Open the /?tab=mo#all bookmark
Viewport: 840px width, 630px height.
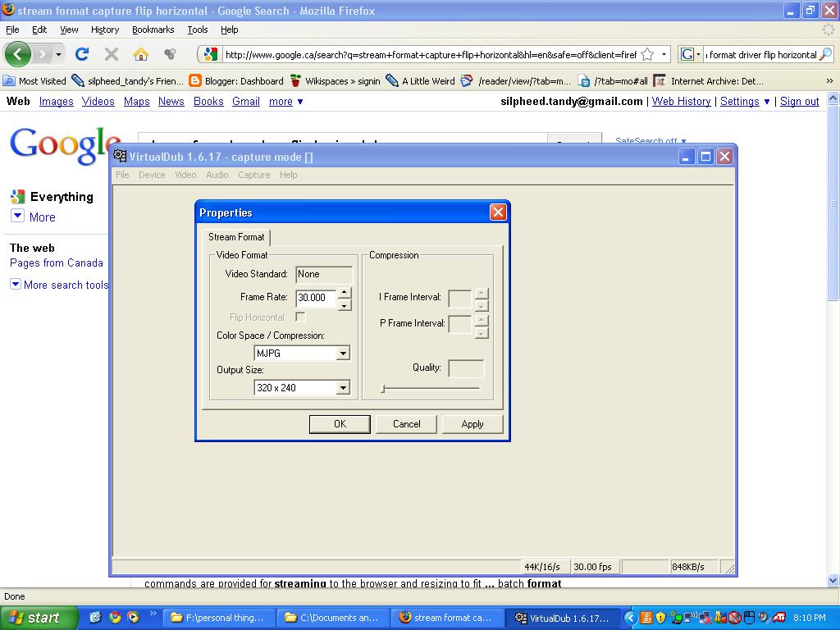tap(613, 81)
